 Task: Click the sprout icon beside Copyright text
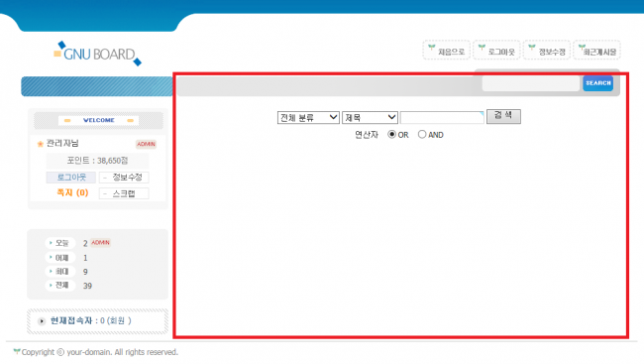[17, 351]
